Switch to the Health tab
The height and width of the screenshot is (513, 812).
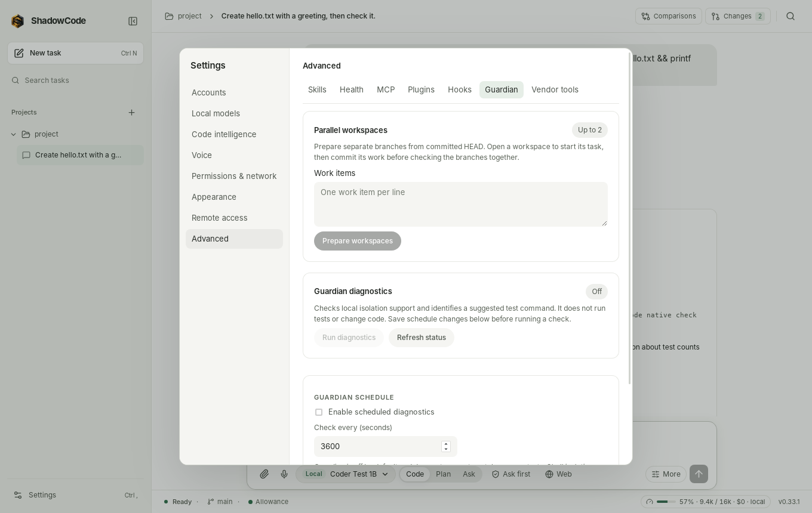(352, 89)
